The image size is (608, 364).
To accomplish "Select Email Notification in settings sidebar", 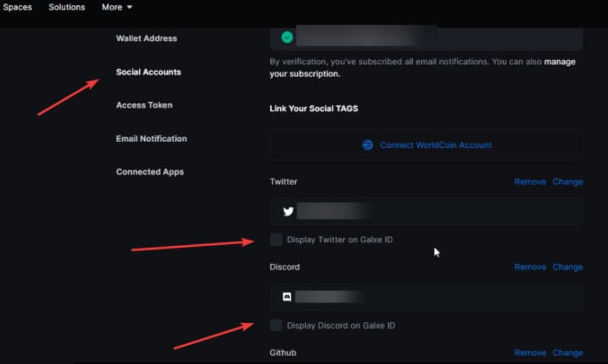I will pyautogui.click(x=152, y=139).
